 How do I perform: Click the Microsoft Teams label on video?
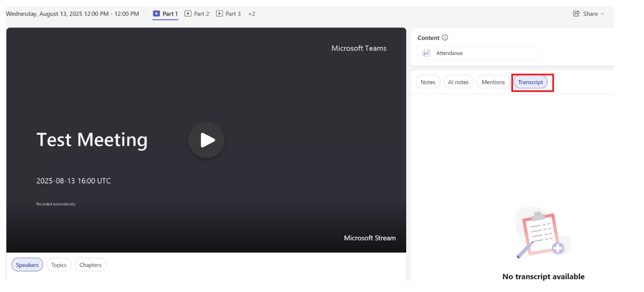point(359,48)
